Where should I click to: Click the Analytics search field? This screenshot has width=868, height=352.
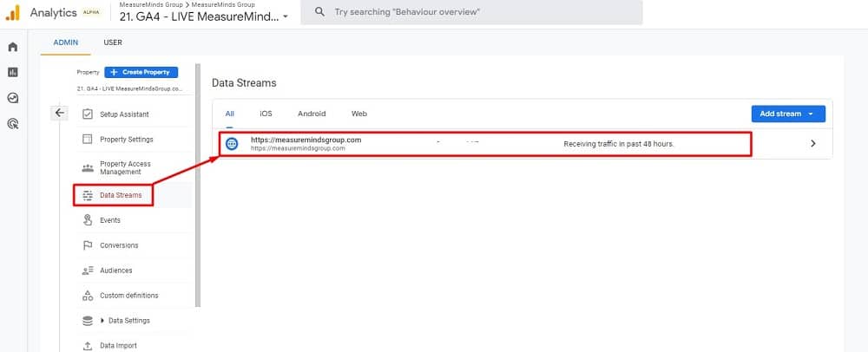(x=471, y=12)
